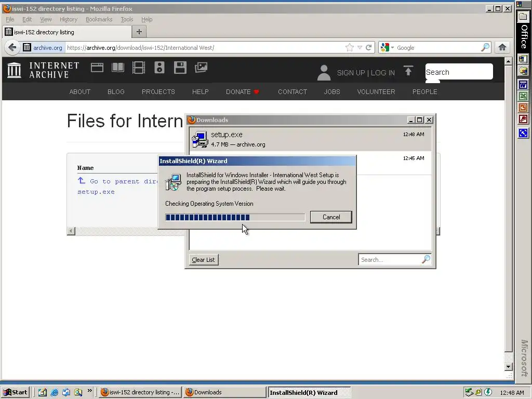Click the upload arrow icon
The image size is (532, 399).
(x=408, y=71)
